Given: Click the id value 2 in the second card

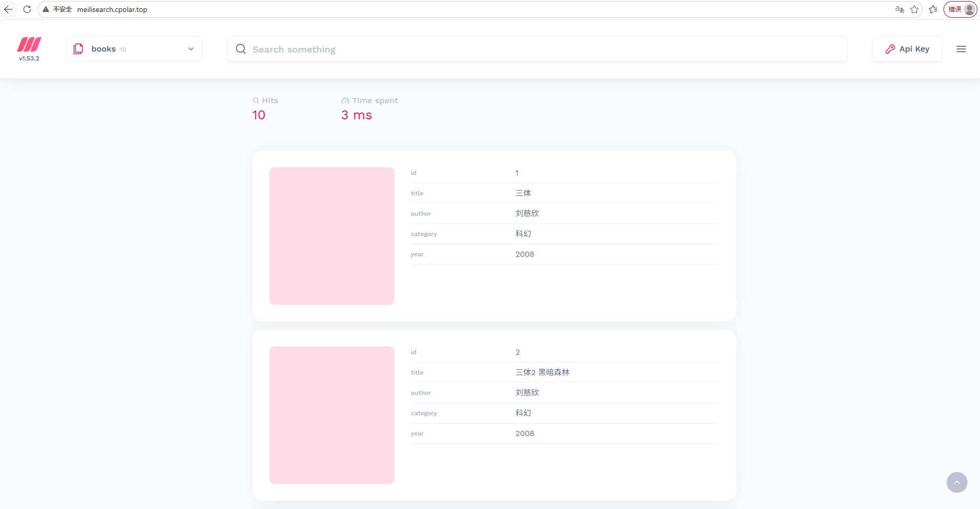Looking at the screenshot, I should coord(517,352).
